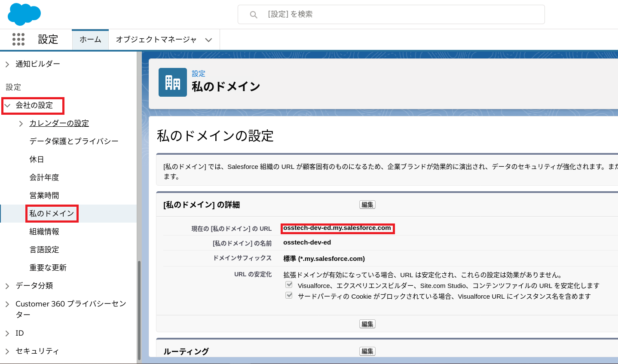The height and width of the screenshot is (364, 618).
Task: Click 標準 (*.my.salesforce.com) suffix value
Action: pos(324,259)
